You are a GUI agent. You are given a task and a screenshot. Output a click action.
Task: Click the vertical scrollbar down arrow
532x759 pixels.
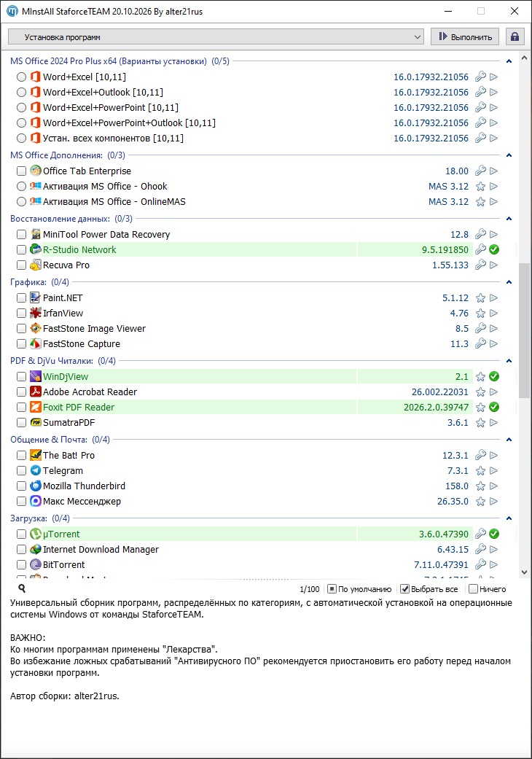pyautogui.click(x=524, y=572)
